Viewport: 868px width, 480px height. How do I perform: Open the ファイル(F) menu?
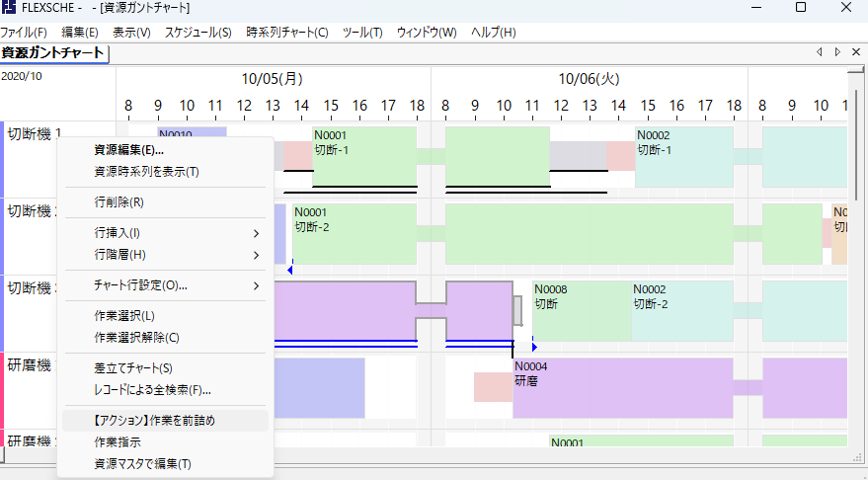point(24,33)
